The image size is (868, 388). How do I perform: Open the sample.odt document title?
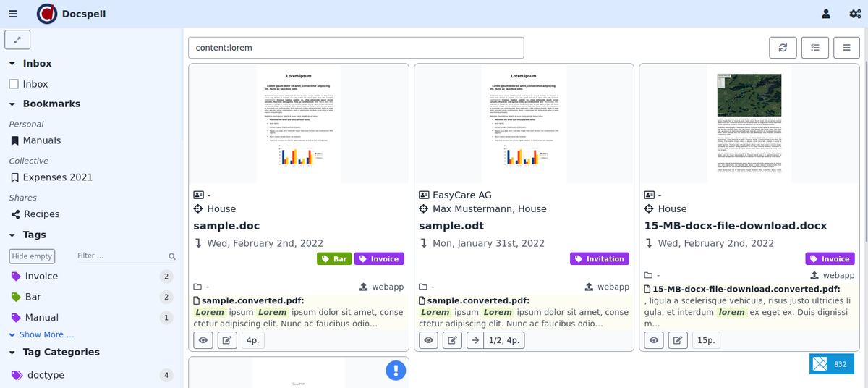(451, 226)
